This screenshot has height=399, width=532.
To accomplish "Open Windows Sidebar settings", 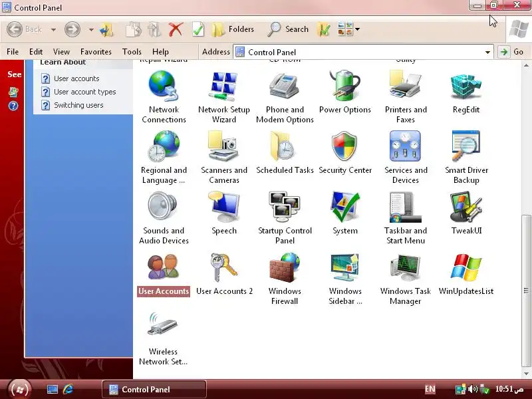I will click(345, 278).
